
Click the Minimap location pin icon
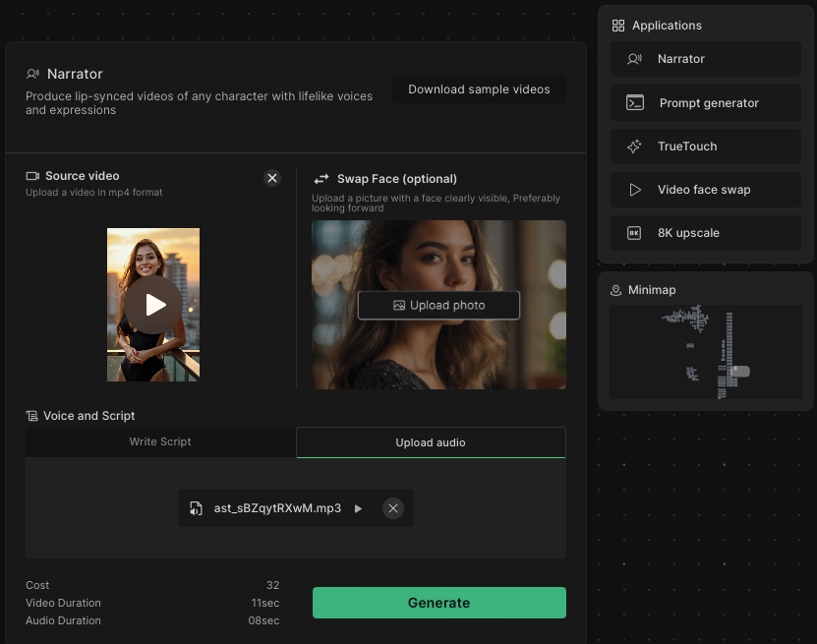[x=615, y=290]
